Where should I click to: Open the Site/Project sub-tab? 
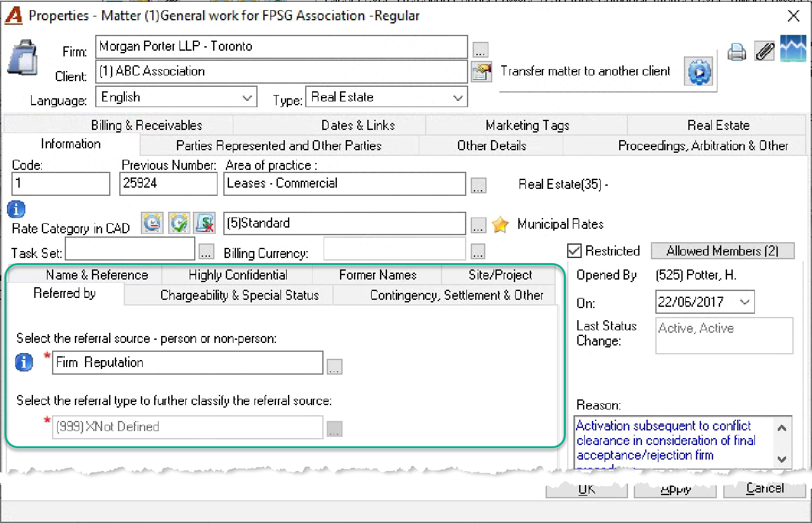point(501,275)
